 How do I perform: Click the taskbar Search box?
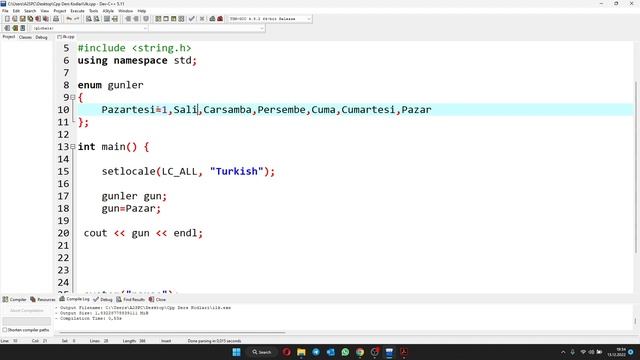click(x=262, y=352)
